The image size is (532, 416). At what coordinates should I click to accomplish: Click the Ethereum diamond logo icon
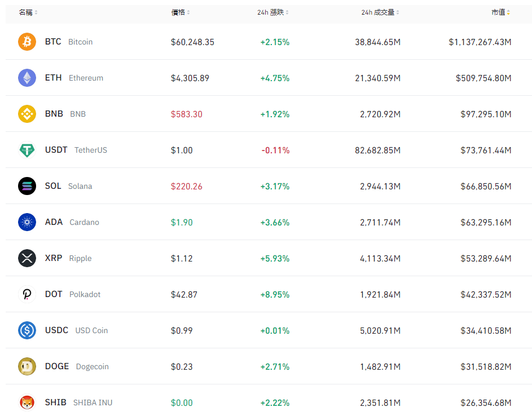click(x=27, y=78)
